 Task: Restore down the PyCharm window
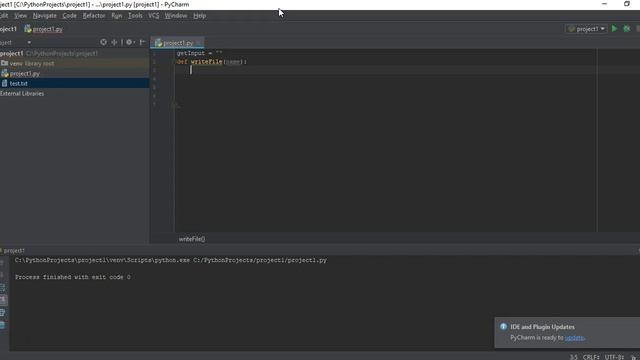click(x=627, y=4)
